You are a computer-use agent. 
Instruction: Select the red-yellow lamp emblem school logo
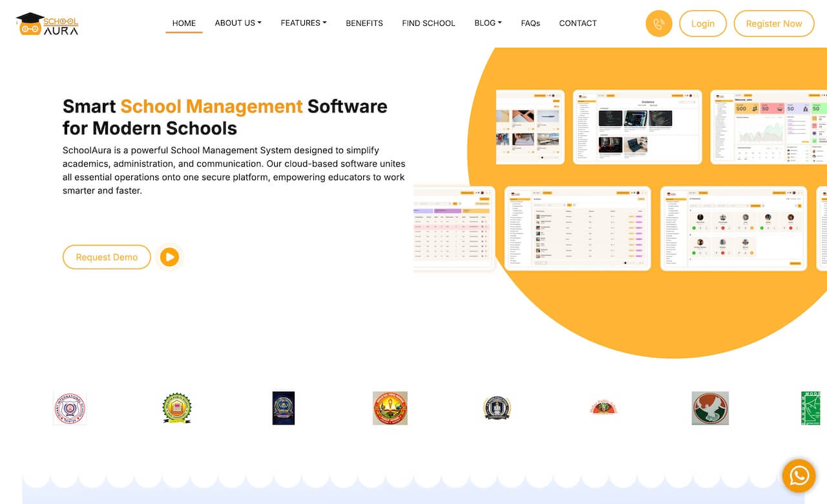tap(390, 408)
